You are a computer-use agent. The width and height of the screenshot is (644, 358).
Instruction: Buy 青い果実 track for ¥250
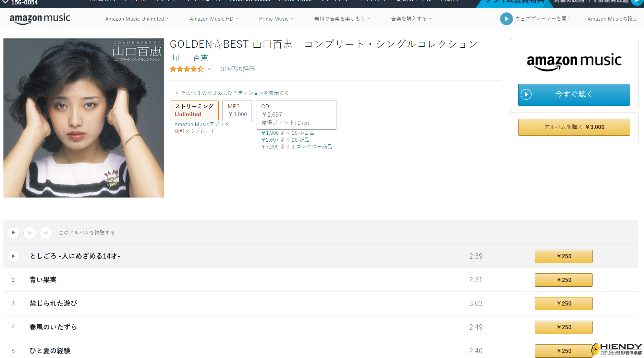point(563,280)
